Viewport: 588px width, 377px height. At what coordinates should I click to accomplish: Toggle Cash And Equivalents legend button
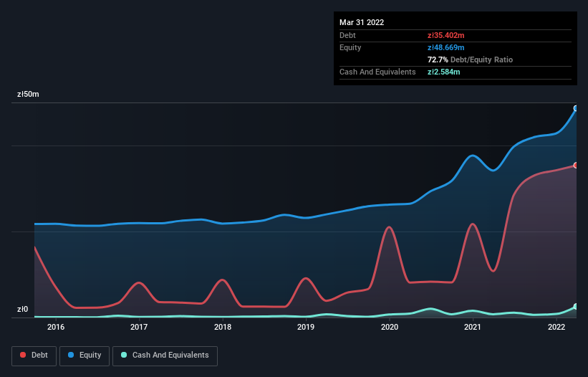click(x=165, y=355)
